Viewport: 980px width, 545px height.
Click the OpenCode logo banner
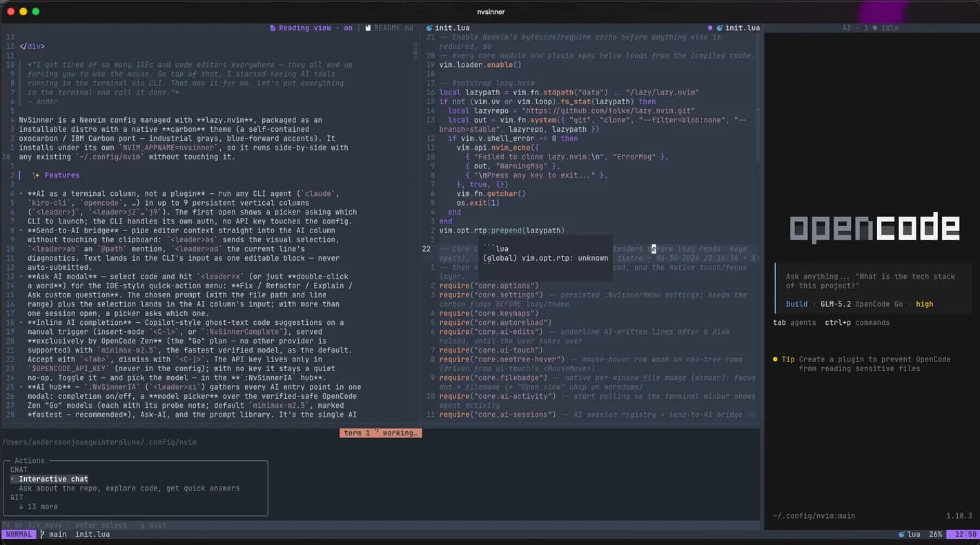(874, 228)
